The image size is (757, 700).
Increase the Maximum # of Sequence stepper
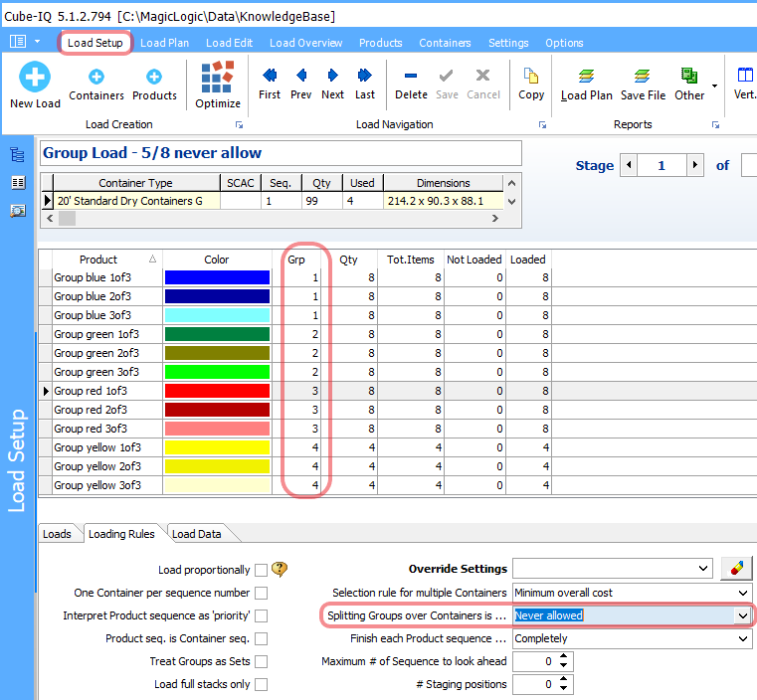click(565, 656)
